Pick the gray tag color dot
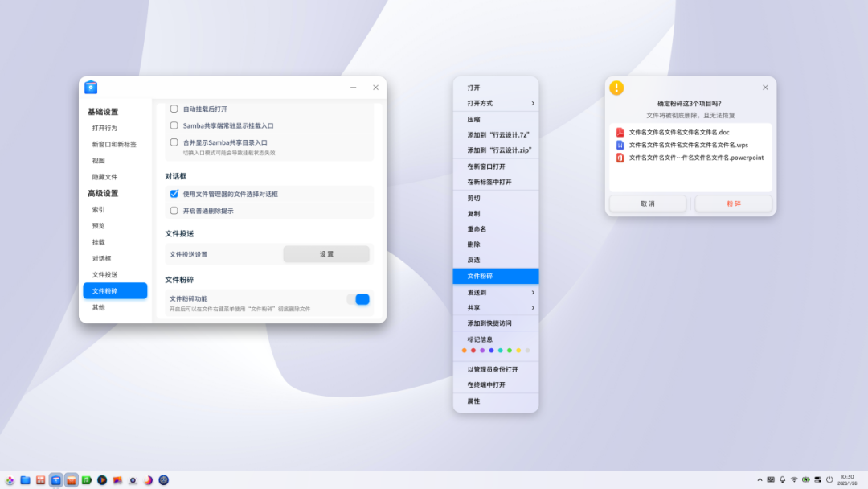 pyautogui.click(x=527, y=351)
